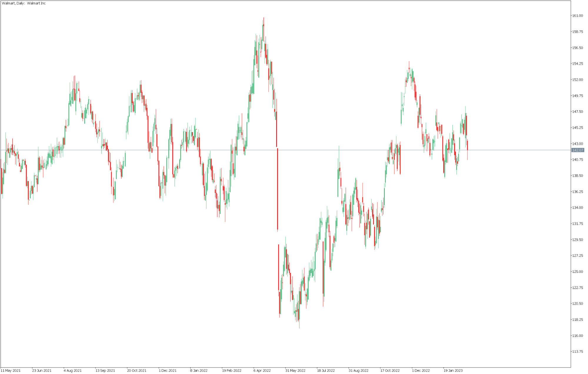This screenshot has width=588, height=374.
Task: Click the 145.25 price axis label
Action: pos(577,128)
